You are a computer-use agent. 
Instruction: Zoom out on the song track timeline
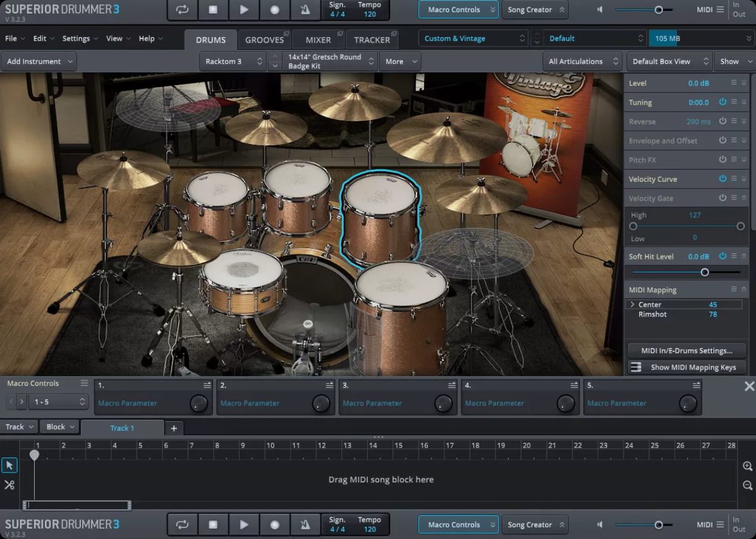tap(747, 485)
